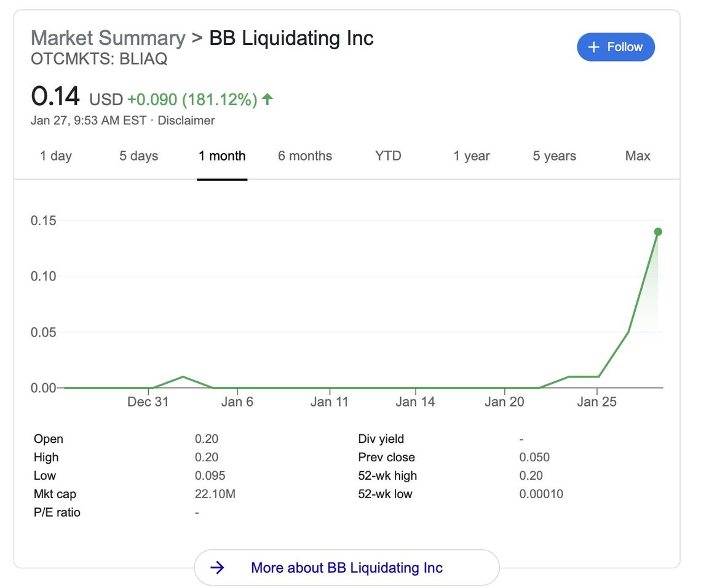Screen dimensions: 701x588
Task: Open the Disclaimer link
Action: point(186,121)
